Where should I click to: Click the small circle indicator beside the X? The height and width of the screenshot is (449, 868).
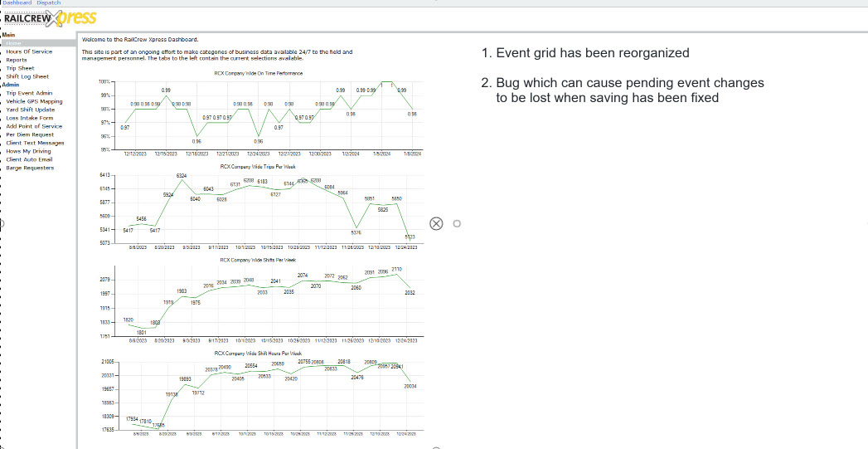457,223
